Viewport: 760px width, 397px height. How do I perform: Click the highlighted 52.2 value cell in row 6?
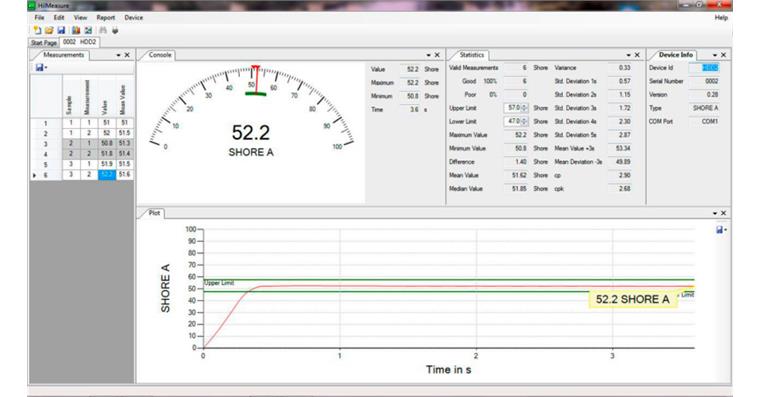[107, 175]
